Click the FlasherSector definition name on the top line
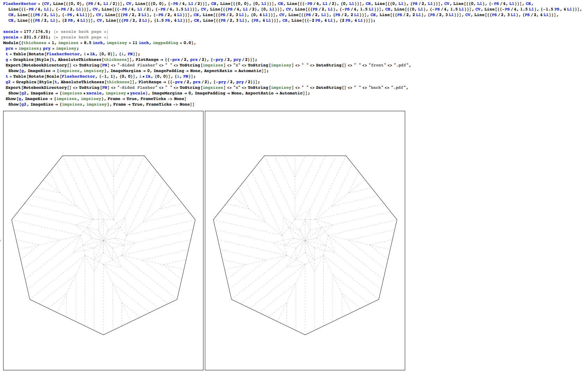The image size is (588, 371). point(20,3)
